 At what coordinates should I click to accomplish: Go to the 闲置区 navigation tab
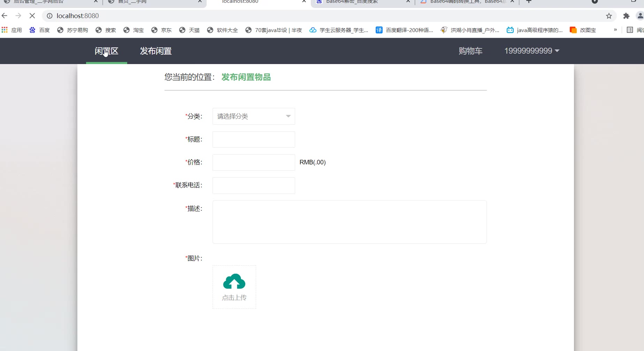tap(107, 51)
